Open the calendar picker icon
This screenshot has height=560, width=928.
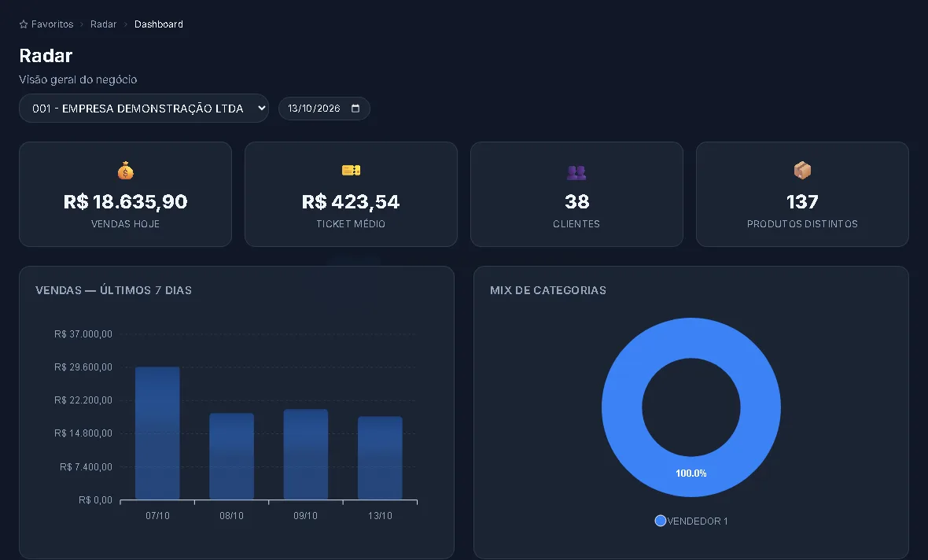pyautogui.click(x=355, y=109)
